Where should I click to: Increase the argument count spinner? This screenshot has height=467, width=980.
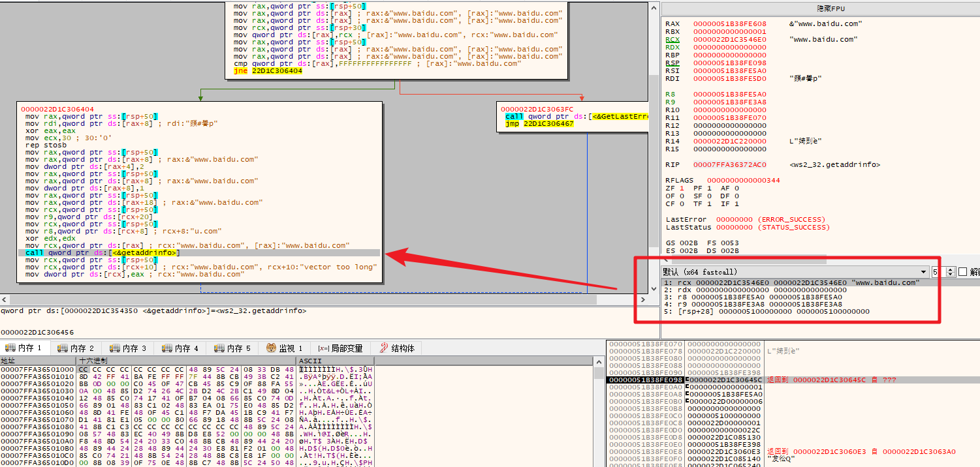(x=951, y=269)
